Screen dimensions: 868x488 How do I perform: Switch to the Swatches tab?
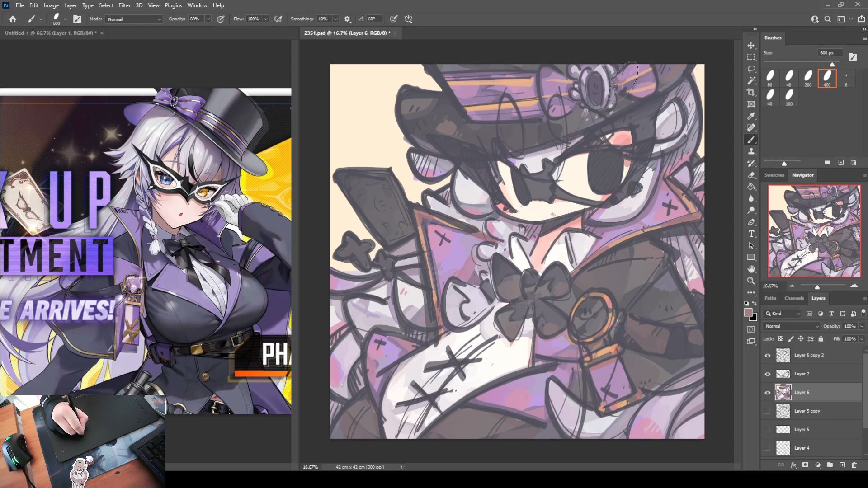774,175
